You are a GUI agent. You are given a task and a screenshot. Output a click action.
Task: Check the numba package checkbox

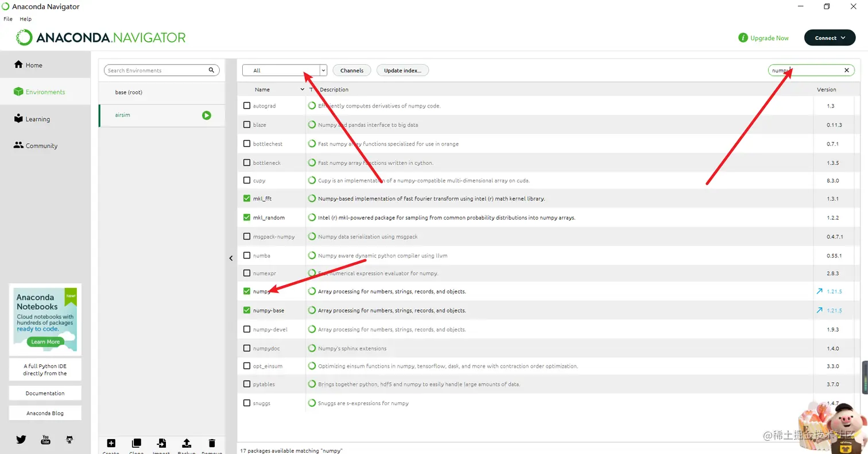pyautogui.click(x=247, y=255)
